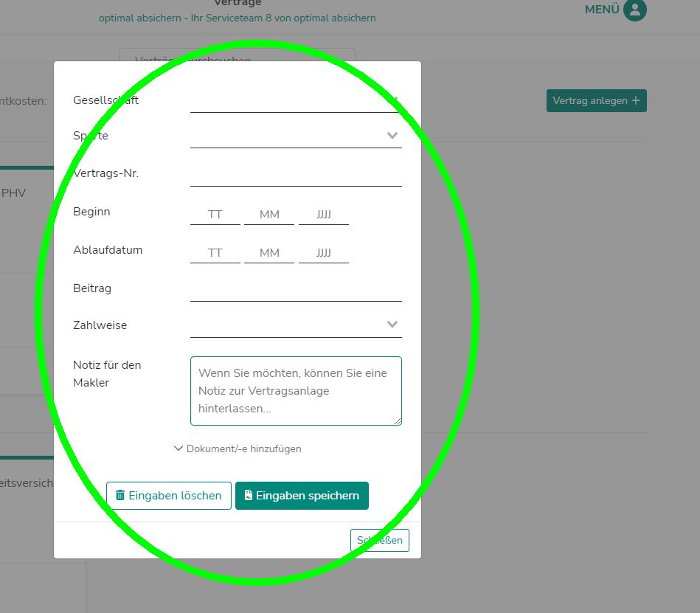Click the Vertrags-Nr. input field
This screenshot has width=700, height=613.
tap(296, 174)
